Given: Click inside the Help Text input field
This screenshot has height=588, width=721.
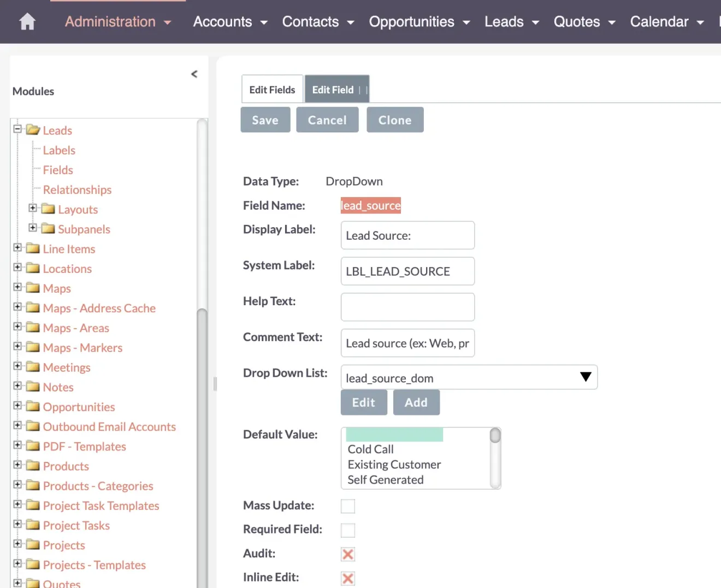Looking at the screenshot, I should click(x=407, y=307).
